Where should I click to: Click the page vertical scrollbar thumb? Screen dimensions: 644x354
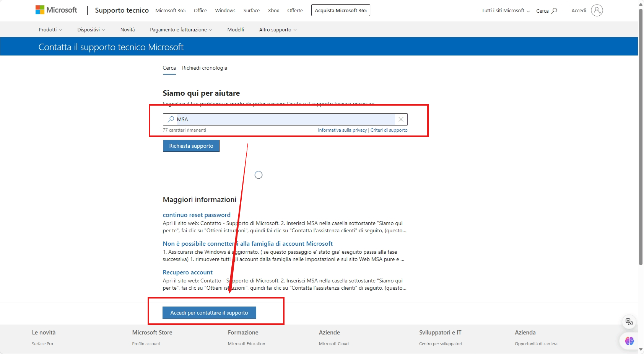pos(641,137)
